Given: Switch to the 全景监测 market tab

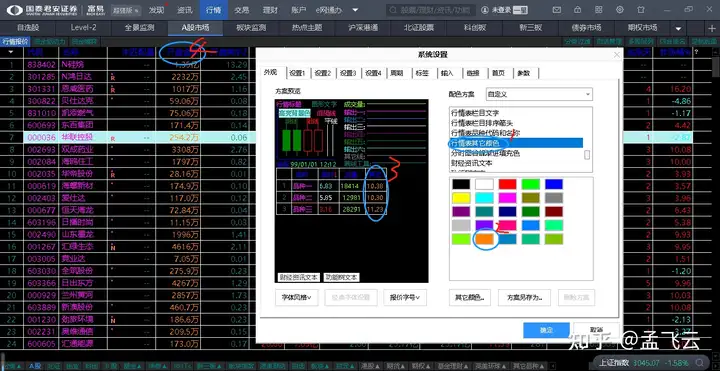Looking at the screenshot, I should point(139,28).
